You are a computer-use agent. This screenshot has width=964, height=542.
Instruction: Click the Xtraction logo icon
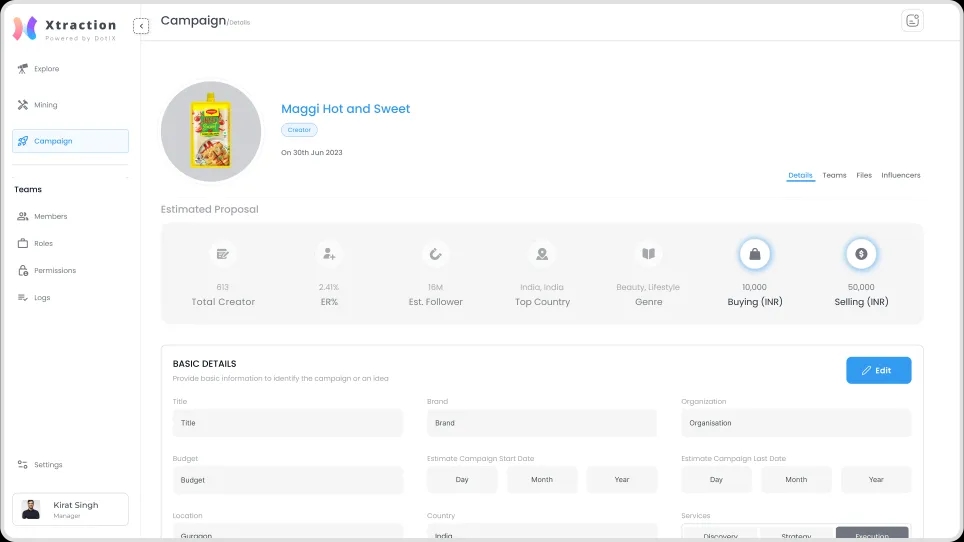25,29
